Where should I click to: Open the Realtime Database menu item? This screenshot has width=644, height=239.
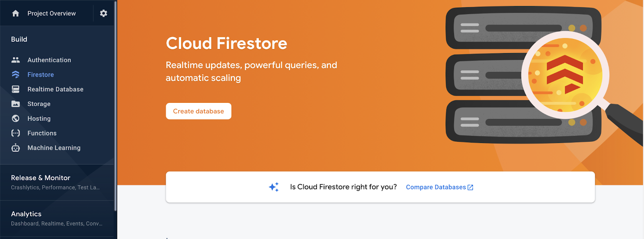tap(55, 89)
